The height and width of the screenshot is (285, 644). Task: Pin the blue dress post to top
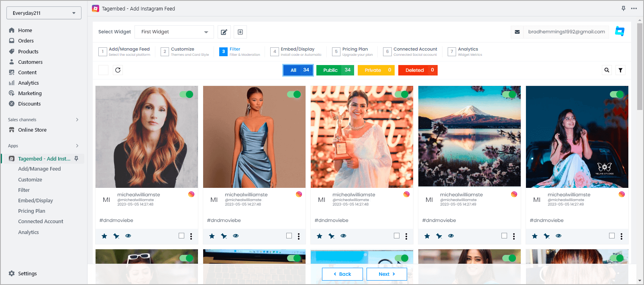[224, 236]
